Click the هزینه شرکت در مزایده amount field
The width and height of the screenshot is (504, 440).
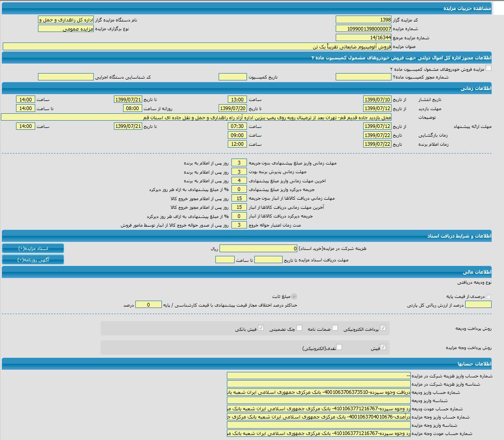point(258,249)
